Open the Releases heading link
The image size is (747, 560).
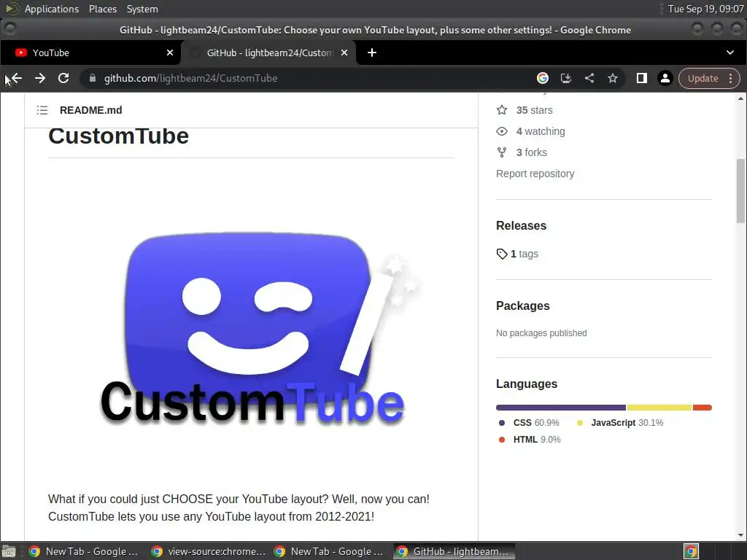[x=521, y=226]
